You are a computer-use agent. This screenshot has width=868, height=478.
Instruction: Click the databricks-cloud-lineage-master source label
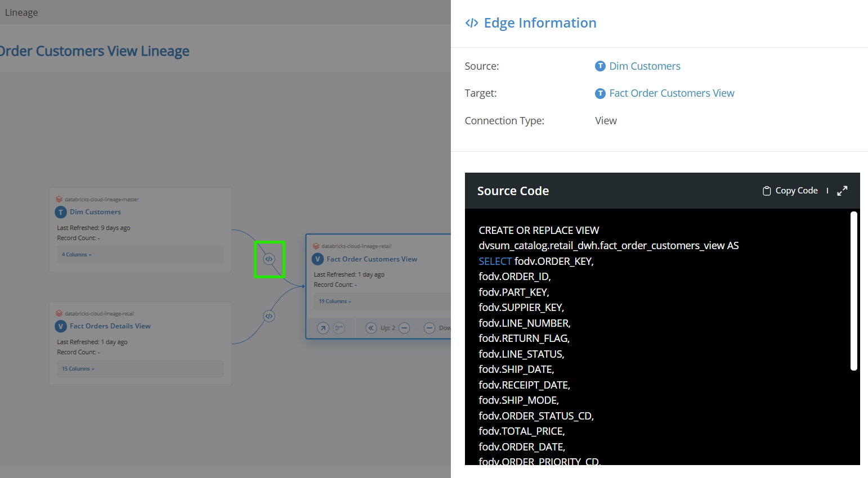click(102, 200)
